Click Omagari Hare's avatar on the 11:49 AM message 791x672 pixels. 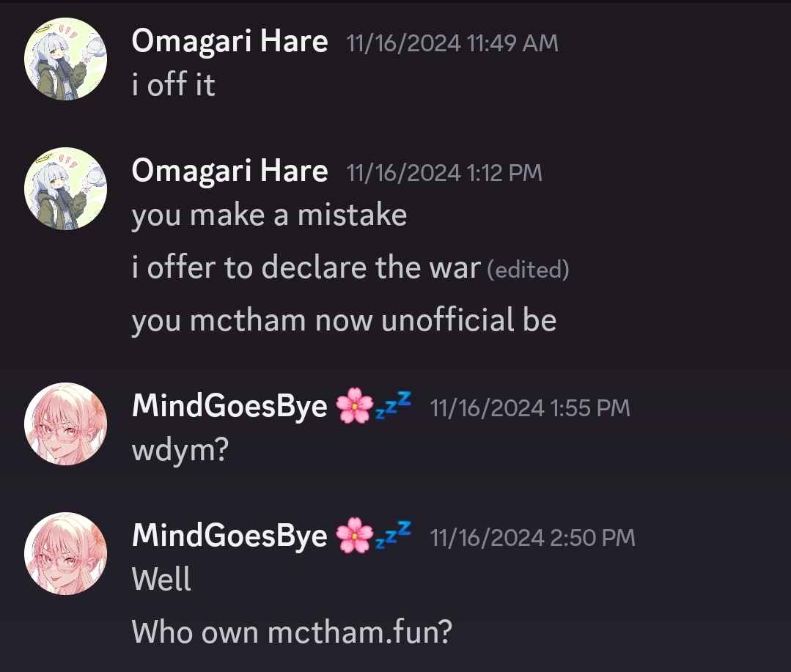pos(65,59)
